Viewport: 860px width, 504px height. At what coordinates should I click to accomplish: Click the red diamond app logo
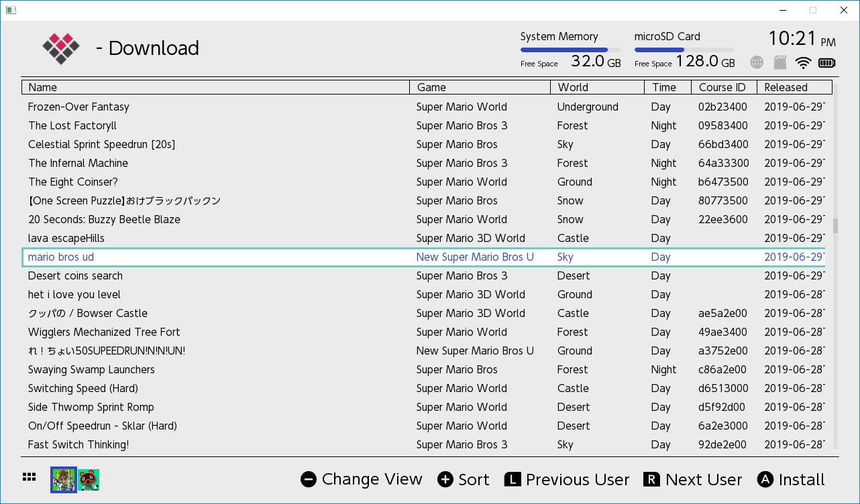(61, 48)
